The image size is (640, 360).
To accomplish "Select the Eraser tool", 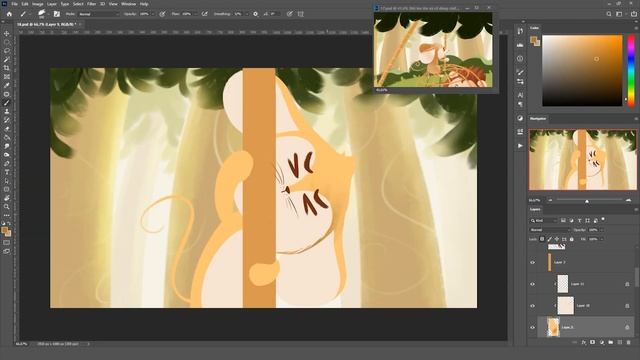I will pyautogui.click(x=7, y=129).
